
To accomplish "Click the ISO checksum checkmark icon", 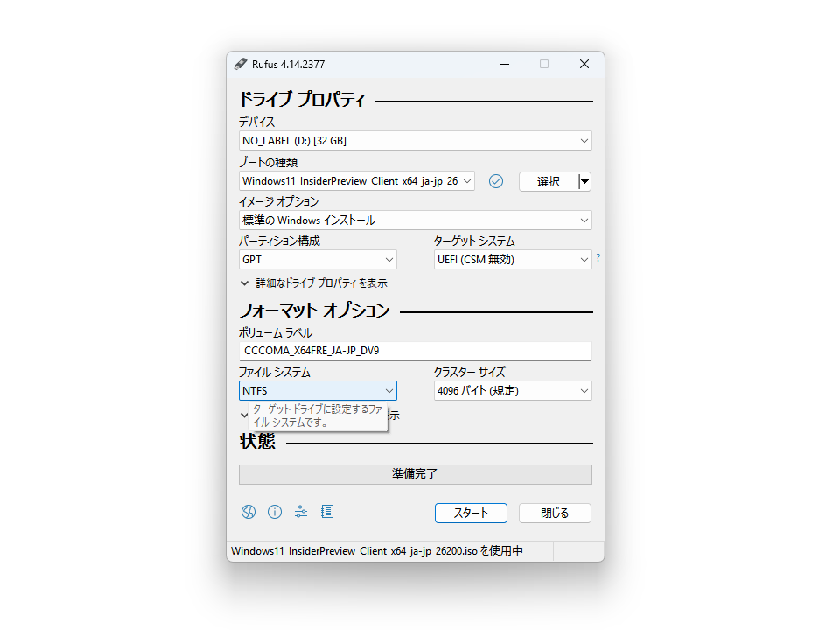I will tap(496, 182).
